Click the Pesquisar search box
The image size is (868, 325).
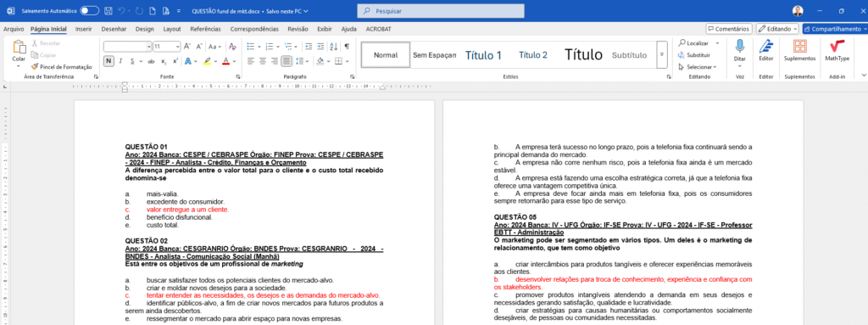441,11
